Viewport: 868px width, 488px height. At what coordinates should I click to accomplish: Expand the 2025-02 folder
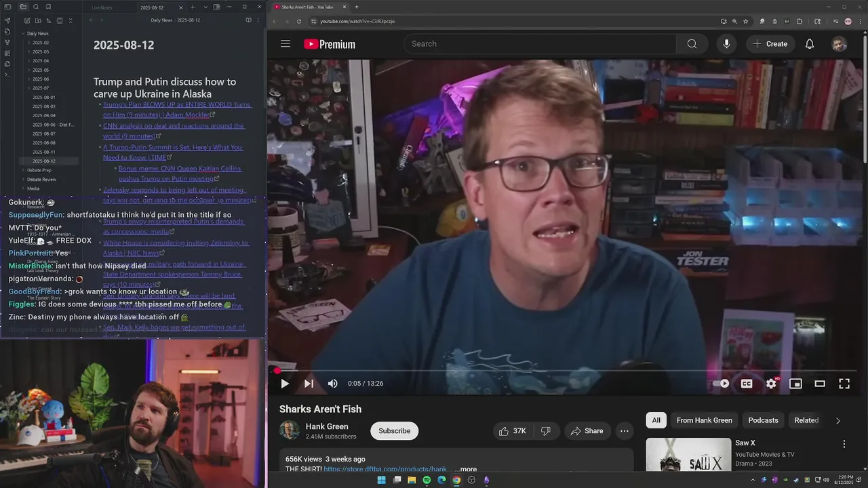click(41, 43)
